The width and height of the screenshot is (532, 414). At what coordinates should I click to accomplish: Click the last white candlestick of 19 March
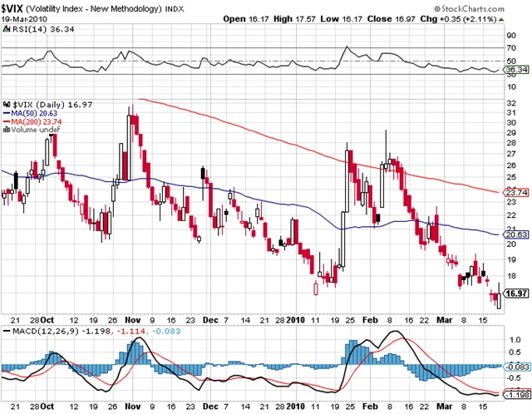pos(499,296)
